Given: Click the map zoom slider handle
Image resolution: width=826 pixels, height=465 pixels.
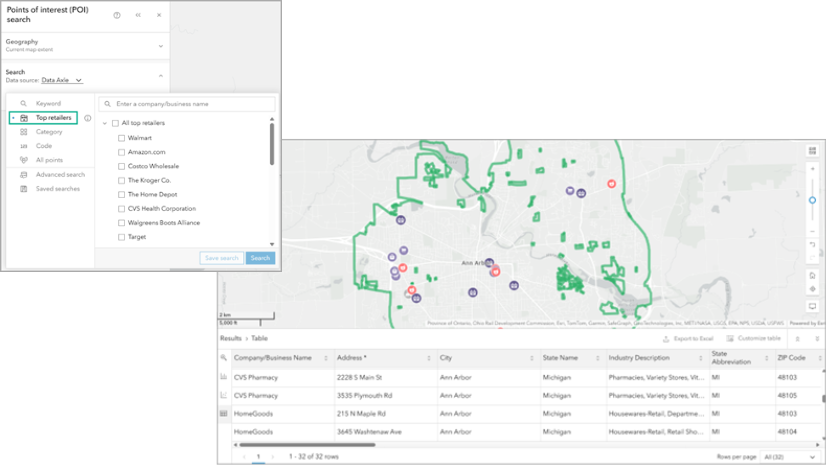Looking at the screenshot, I should tap(812, 200).
